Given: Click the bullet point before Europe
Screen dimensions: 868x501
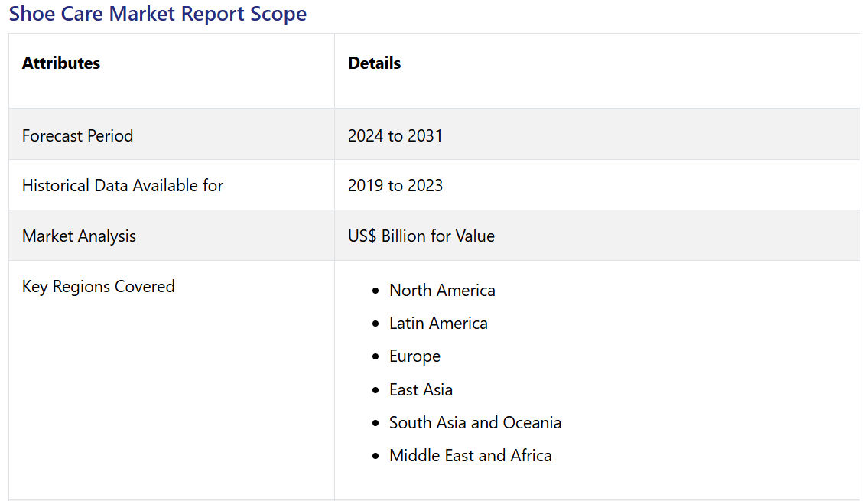Looking at the screenshot, I should pos(375,357).
